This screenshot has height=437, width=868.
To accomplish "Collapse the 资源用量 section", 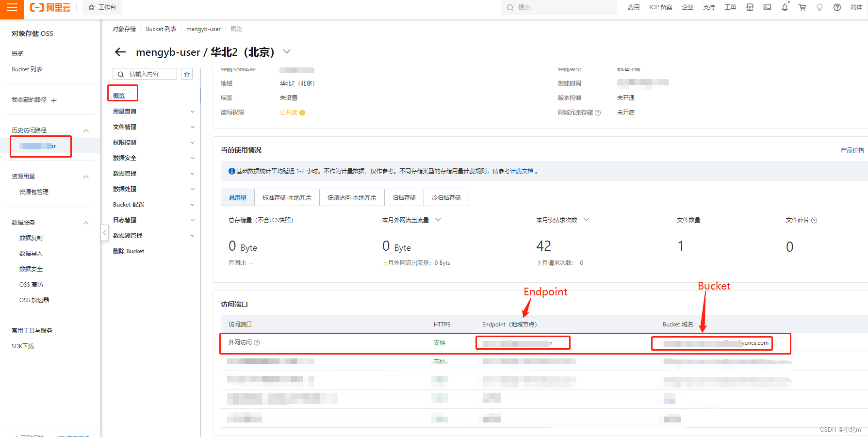I will pyautogui.click(x=86, y=177).
